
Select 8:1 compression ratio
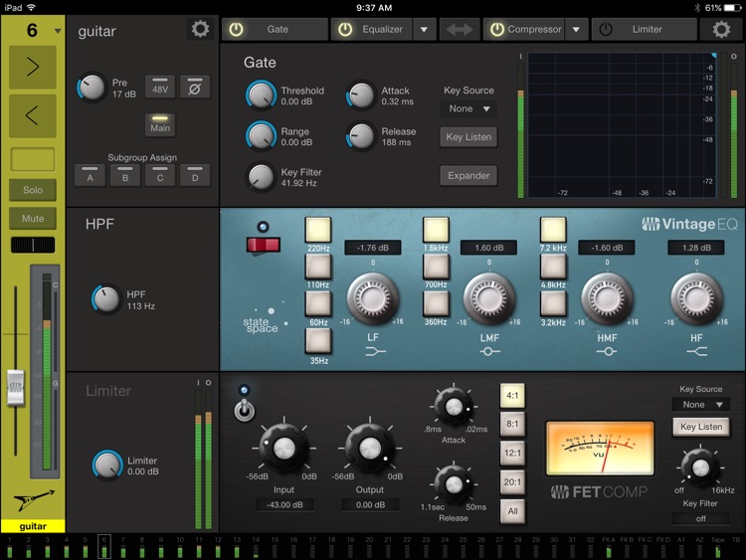point(512,424)
